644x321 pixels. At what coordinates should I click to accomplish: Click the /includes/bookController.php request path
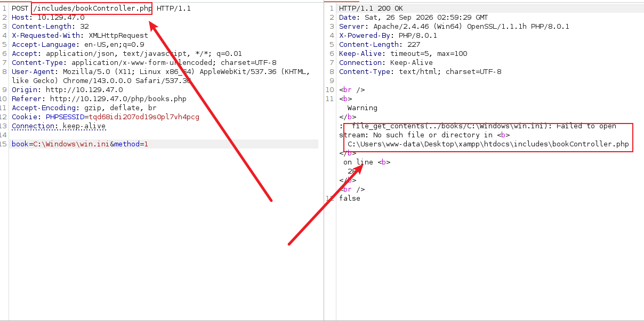click(x=92, y=9)
